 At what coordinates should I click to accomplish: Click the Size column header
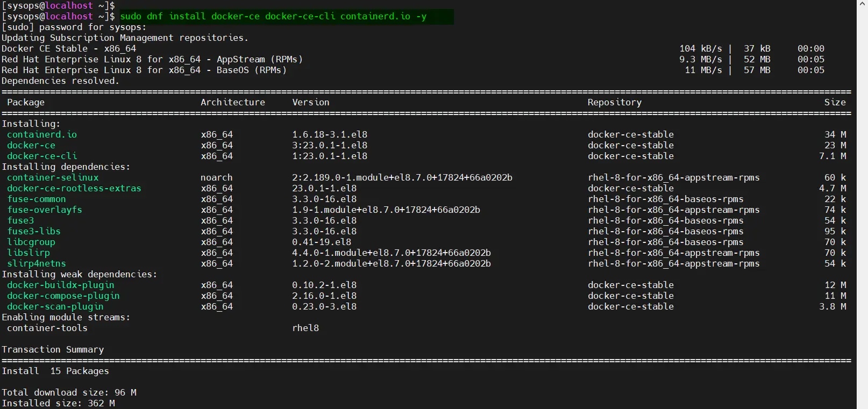pos(835,102)
